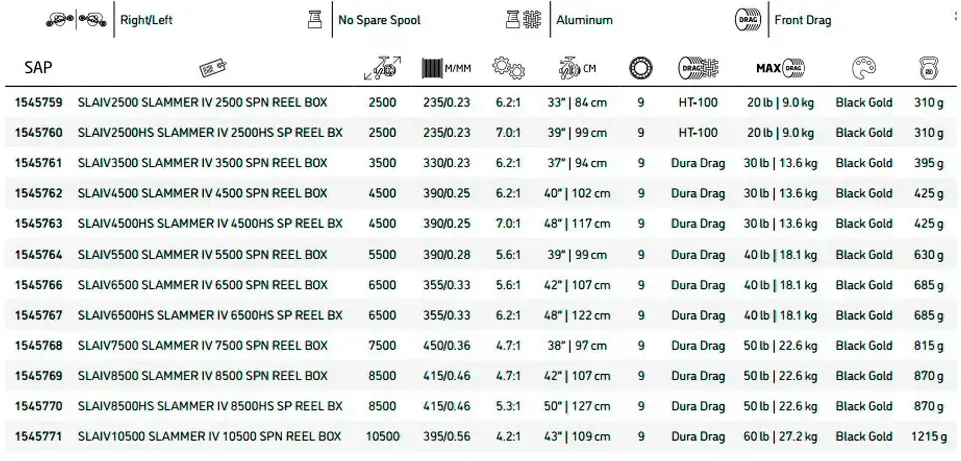Click SLAIV3500 SLAMMER IV 3500 SPN REEL BOX

(202, 163)
